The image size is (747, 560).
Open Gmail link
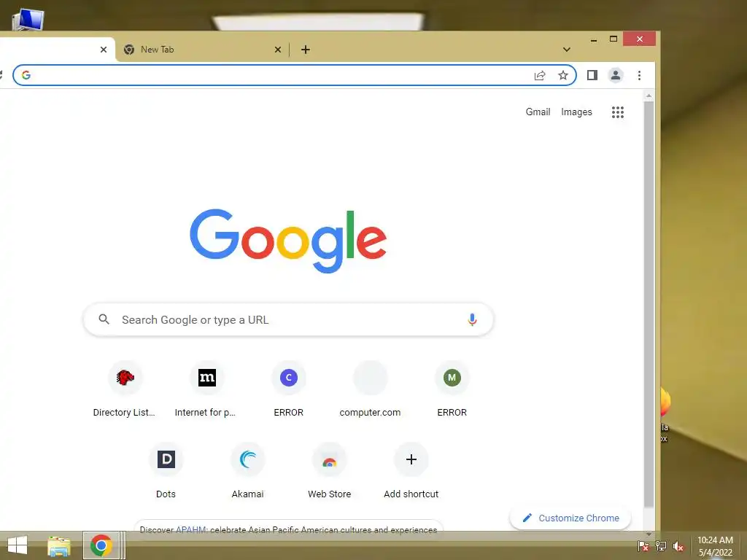(538, 112)
